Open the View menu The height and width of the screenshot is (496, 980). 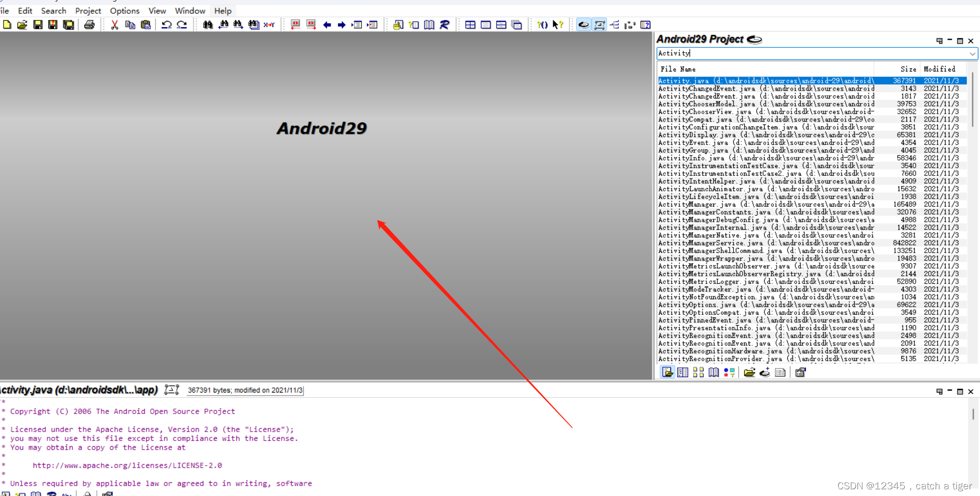(x=157, y=10)
